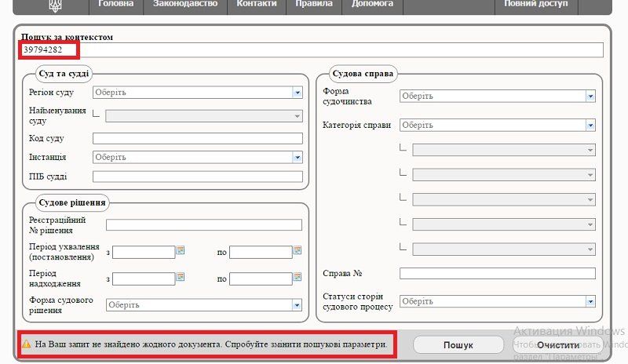Expand the Регіон суду dropdown
This screenshot has height=364, width=628.
297,93
